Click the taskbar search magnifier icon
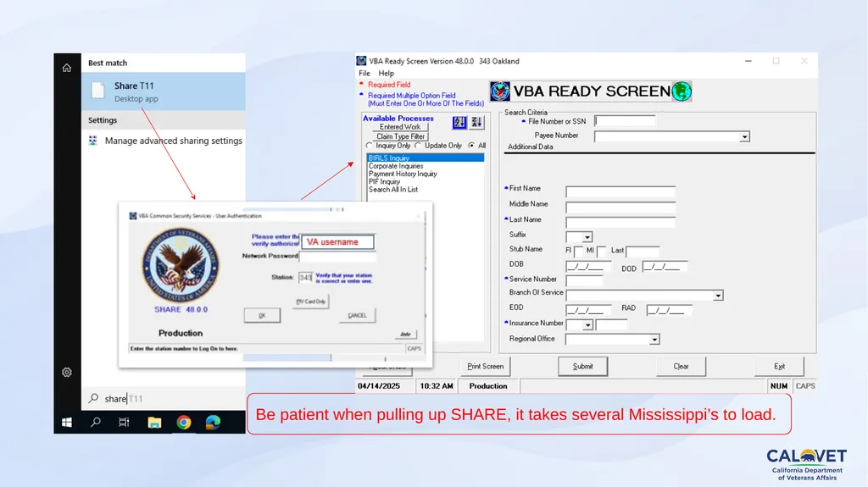The image size is (868, 487). pyautogui.click(x=96, y=423)
